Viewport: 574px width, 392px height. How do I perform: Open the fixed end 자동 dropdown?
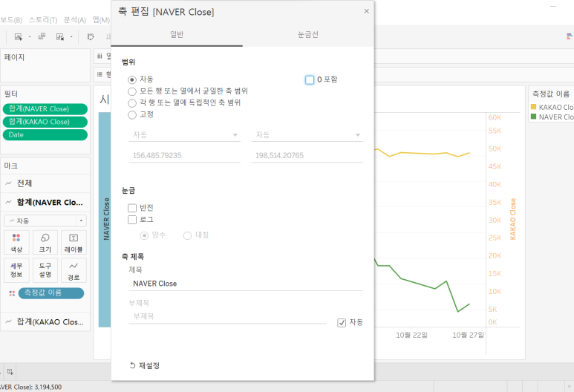[307, 134]
